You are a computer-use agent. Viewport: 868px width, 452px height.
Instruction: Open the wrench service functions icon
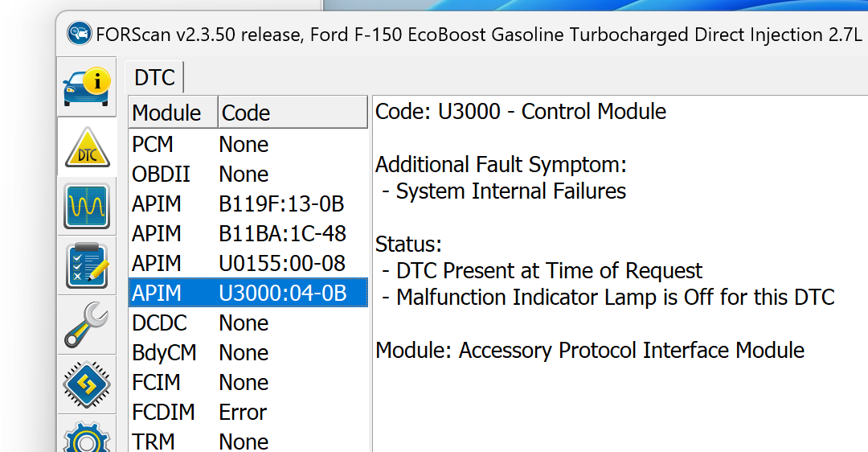86,325
